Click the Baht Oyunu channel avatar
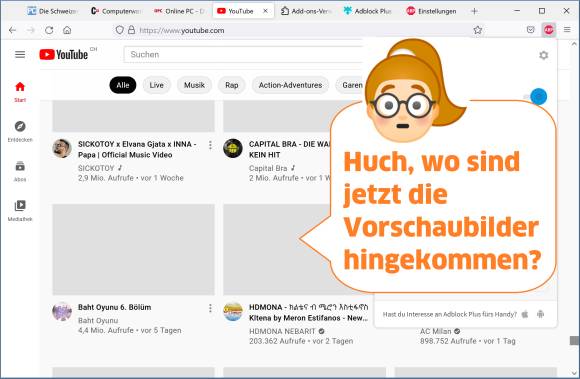The image size is (580, 379). pos(62,311)
